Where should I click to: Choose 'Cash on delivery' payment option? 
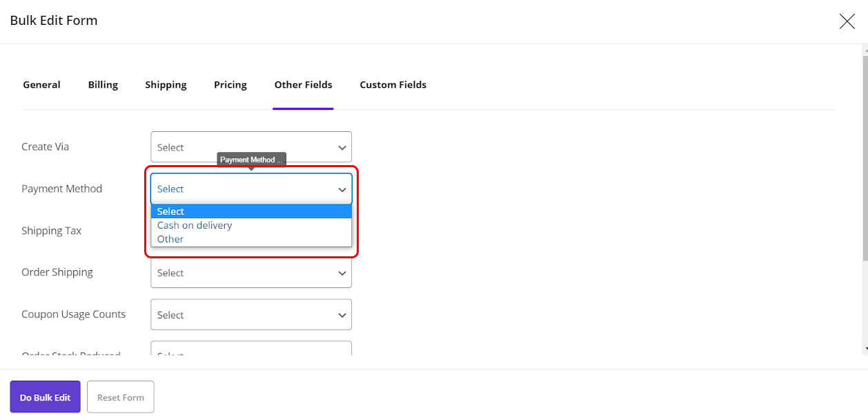coord(195,225)
